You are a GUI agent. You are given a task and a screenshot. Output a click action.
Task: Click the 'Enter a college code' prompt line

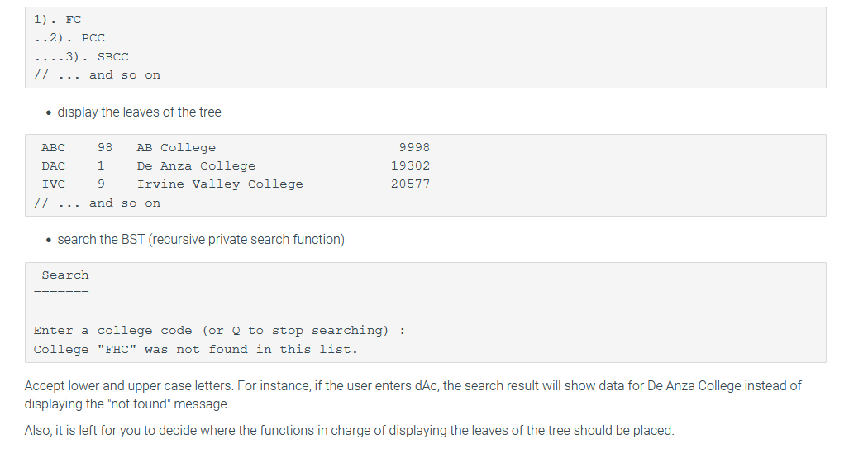(x=219, y=331)
